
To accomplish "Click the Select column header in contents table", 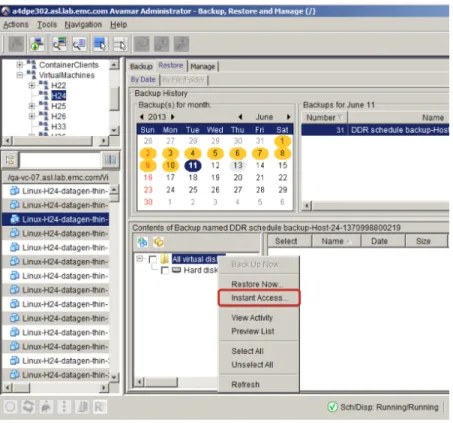I will (289, 241).
